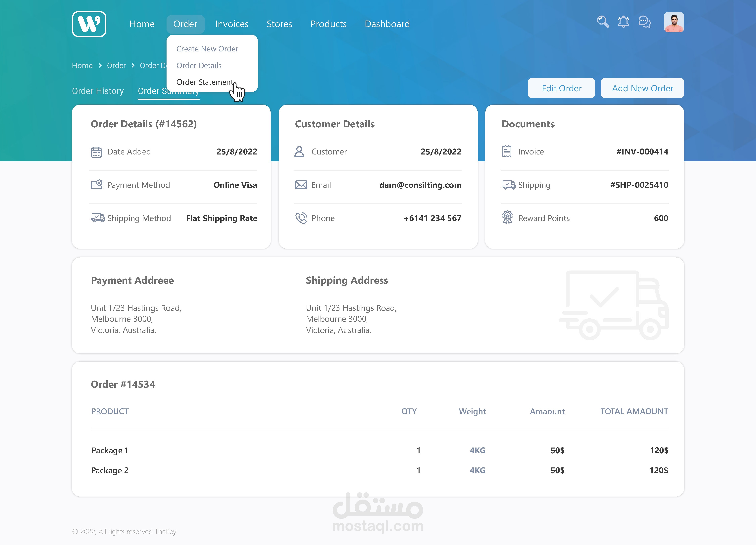Screen dimensions: 756x545
Task: Click the Reward Points badge icon
Action: click(507, 217)
